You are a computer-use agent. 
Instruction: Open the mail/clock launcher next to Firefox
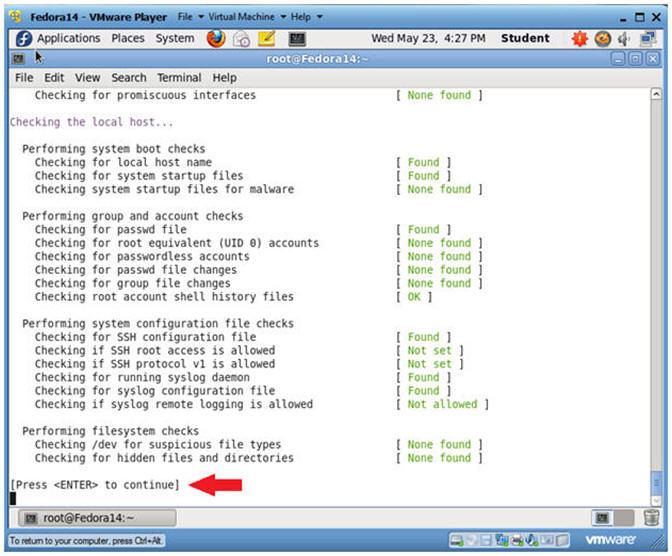241,39
